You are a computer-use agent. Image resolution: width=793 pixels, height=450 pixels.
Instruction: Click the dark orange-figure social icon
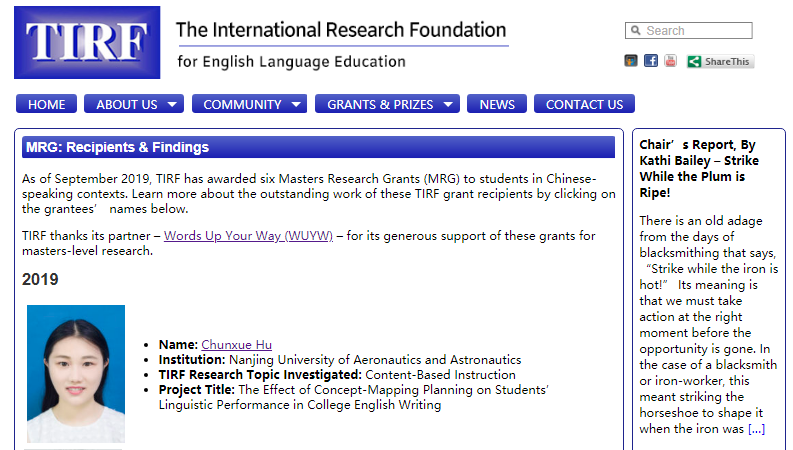tap(631, 61)
